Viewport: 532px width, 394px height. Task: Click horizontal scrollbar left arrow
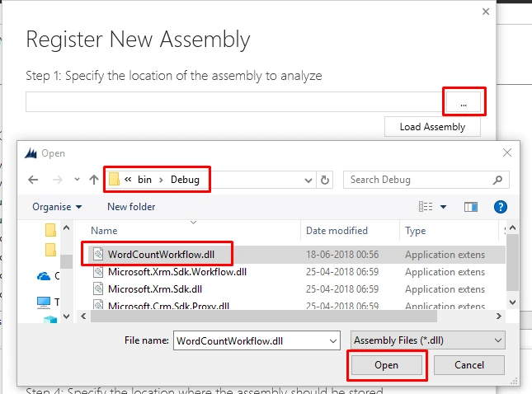[x=83, y=316]
